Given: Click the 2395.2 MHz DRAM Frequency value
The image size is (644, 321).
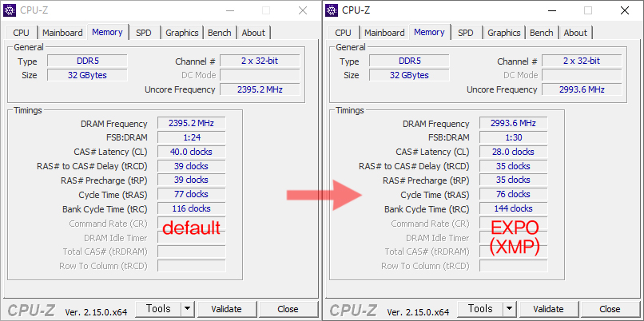Looking at the screenshot, I should [x=192, y=123].
